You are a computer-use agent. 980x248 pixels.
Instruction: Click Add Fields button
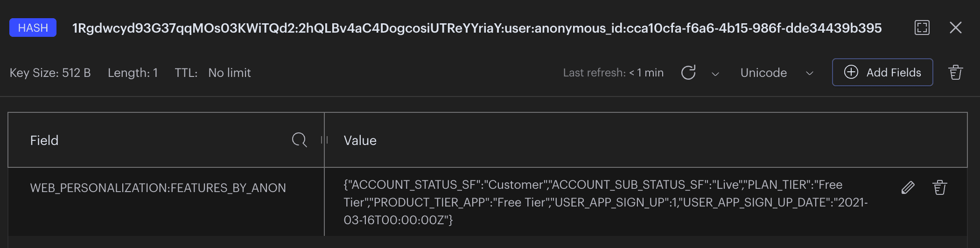pos(882,72)
